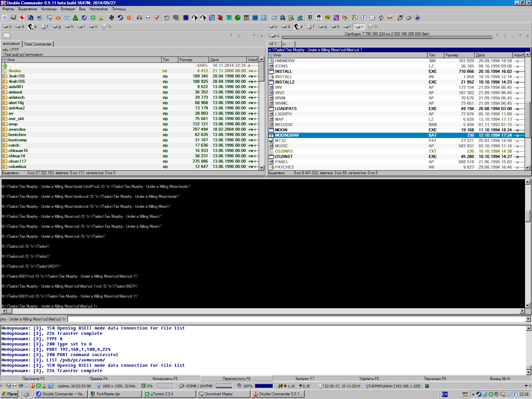The height and width of the screenshot is (399, 532).
Task: Click the terminal's vertical scrollbar thumb
Action: tap(528, 216)
